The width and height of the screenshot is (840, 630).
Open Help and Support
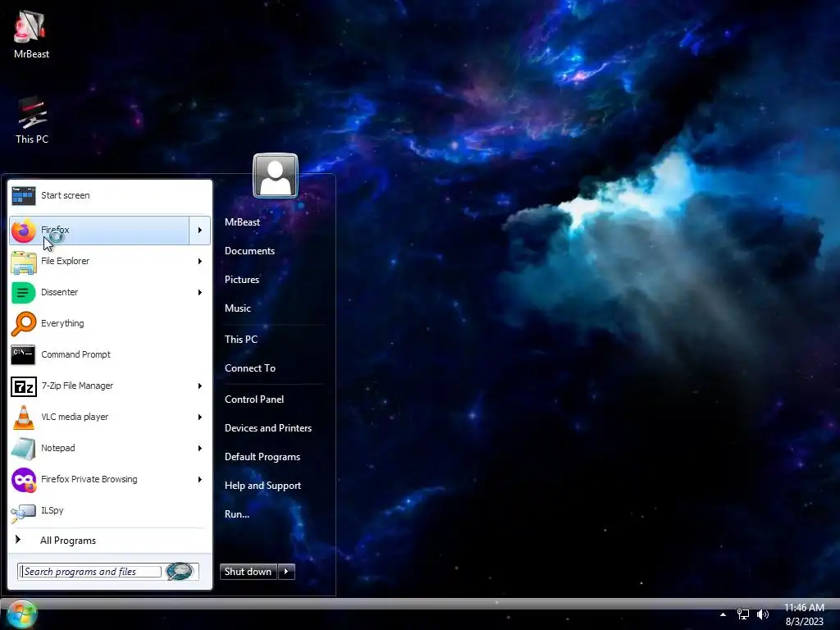[262, 486]
